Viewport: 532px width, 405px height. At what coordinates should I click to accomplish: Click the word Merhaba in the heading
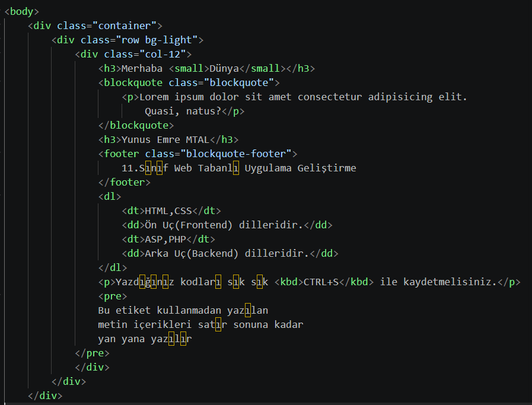pos(142,68)
